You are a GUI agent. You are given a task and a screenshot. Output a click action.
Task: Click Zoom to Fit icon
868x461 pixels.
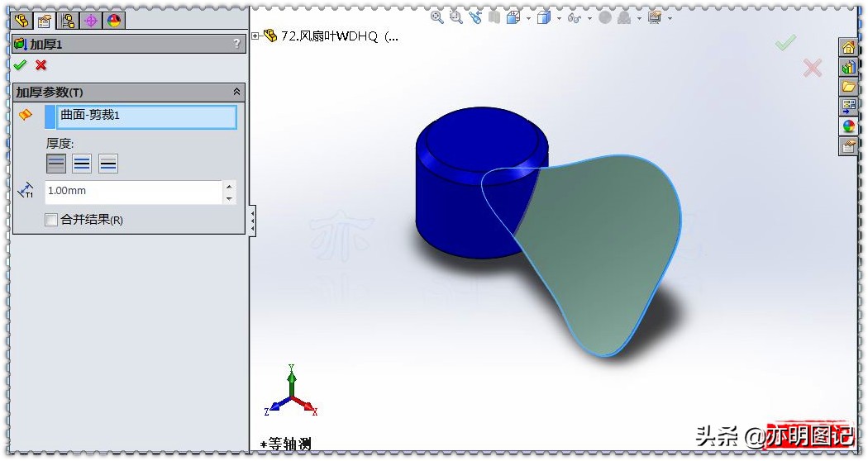[x=436, y=17]
